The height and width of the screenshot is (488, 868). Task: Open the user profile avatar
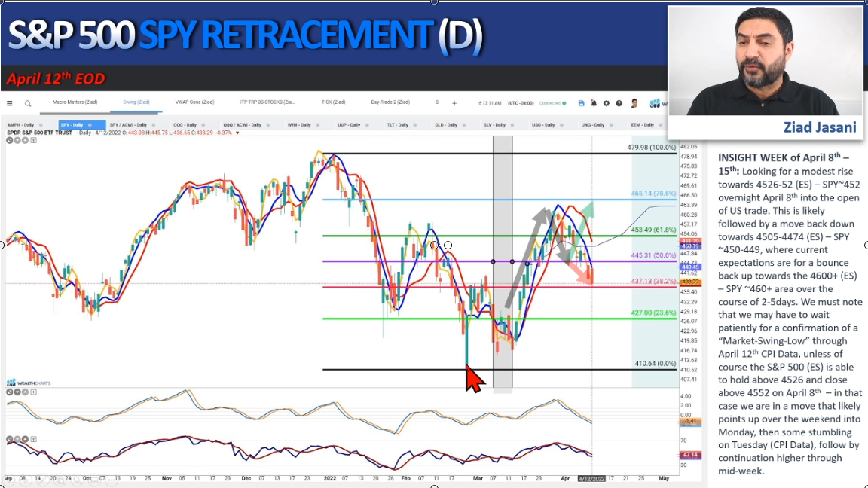coord(634,103)
